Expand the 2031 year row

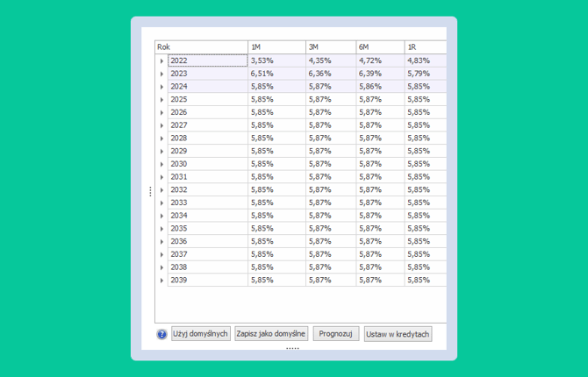click(161, 177)
